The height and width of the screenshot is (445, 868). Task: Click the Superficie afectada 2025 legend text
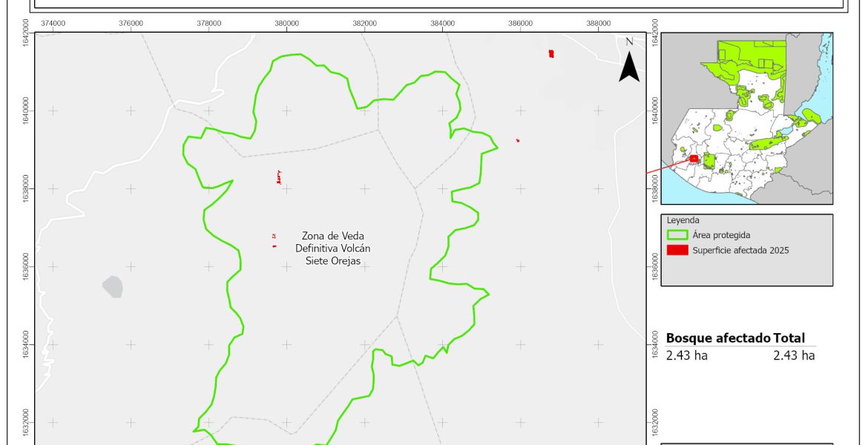(x=740, y=250)
